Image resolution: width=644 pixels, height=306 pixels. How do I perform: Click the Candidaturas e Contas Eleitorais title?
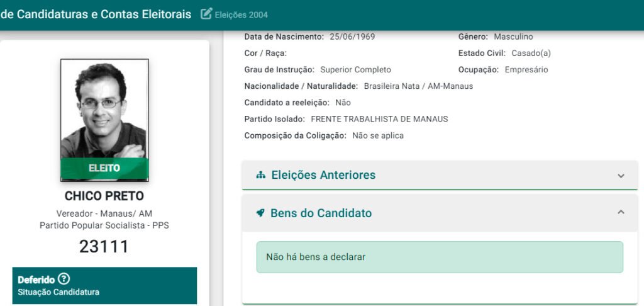point(96,14)
